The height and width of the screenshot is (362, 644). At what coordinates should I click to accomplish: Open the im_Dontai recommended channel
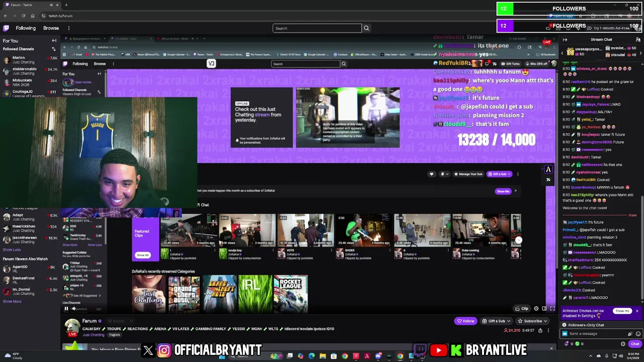30,291
